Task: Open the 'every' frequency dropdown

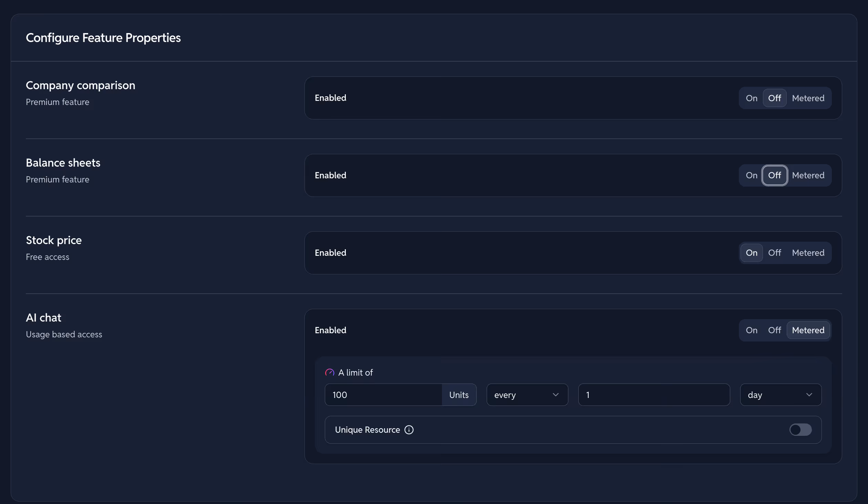Action: point(527,395)
